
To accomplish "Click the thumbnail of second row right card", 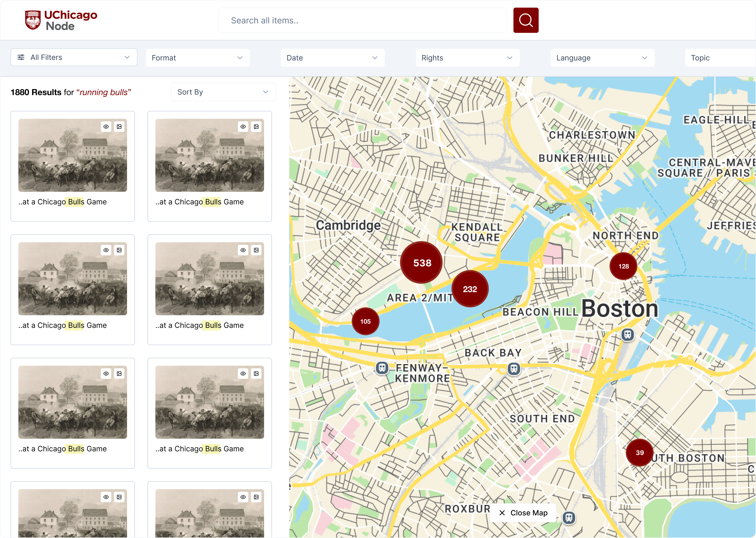I will pos(209,279).
